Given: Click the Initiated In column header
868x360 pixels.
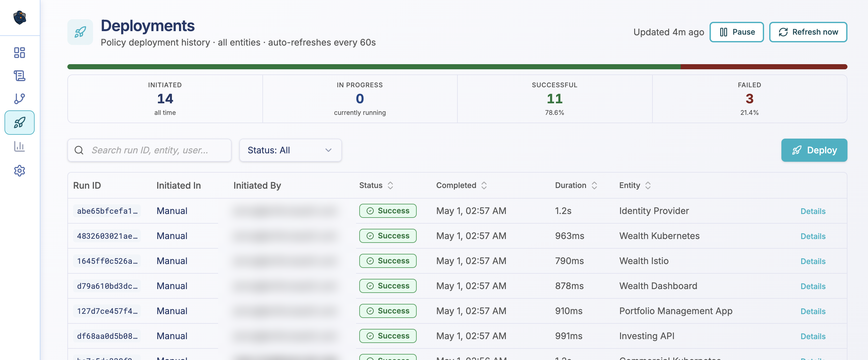Looking at the screenshot, I should (179, 185).
